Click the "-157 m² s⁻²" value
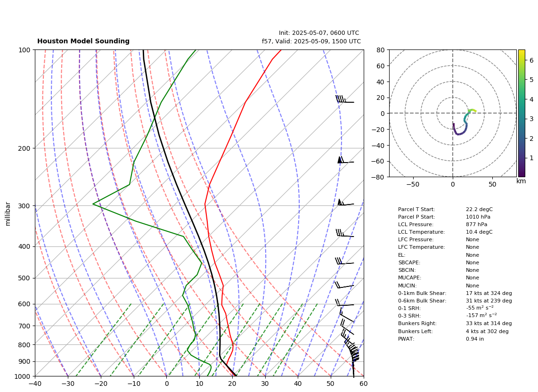This screenshot has width=538, height=392. pyautogui.click(x=481, y=315)
